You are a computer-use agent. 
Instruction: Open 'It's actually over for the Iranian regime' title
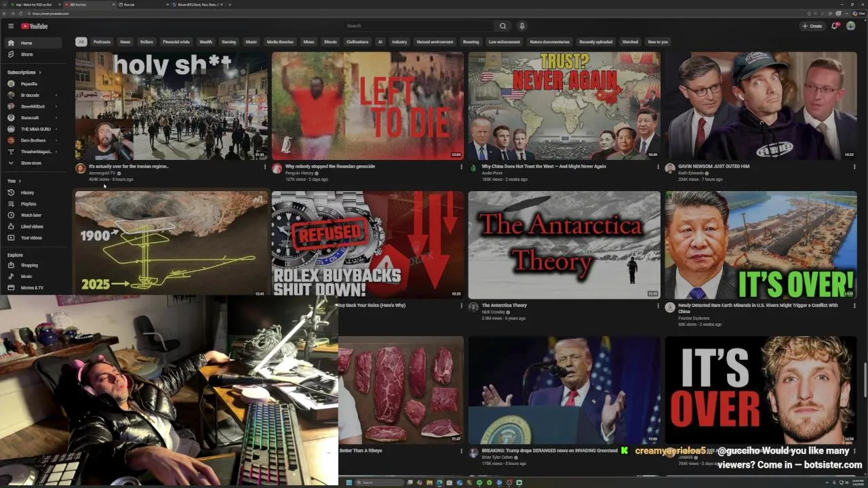click(x=129, y=166)
